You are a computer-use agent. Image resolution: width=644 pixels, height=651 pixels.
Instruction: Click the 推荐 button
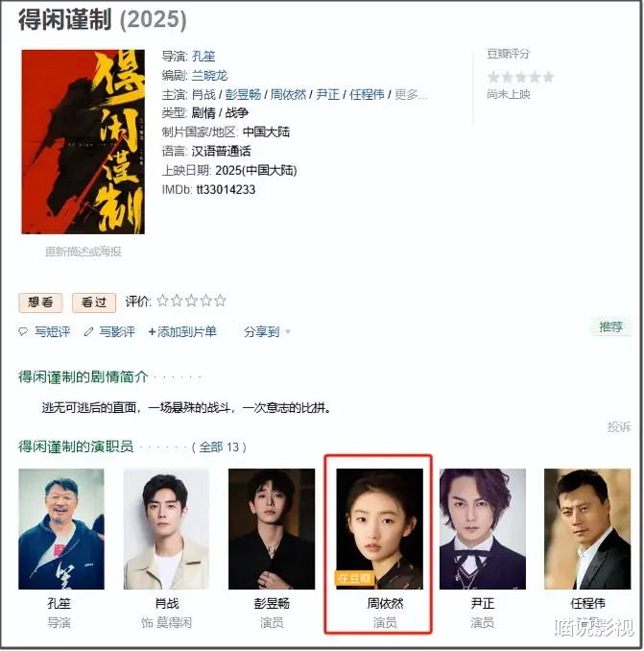point(610,327)
